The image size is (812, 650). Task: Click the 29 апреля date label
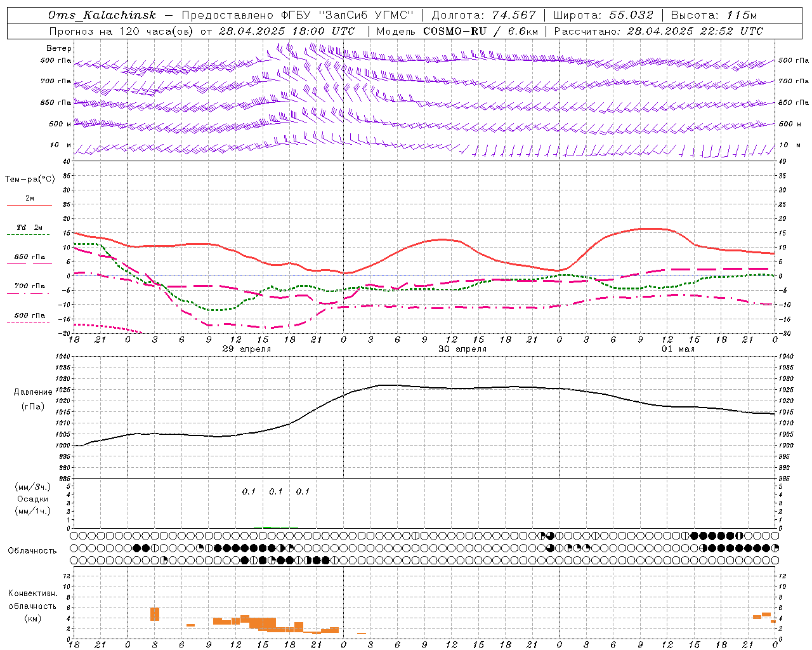tap(246, 349)
